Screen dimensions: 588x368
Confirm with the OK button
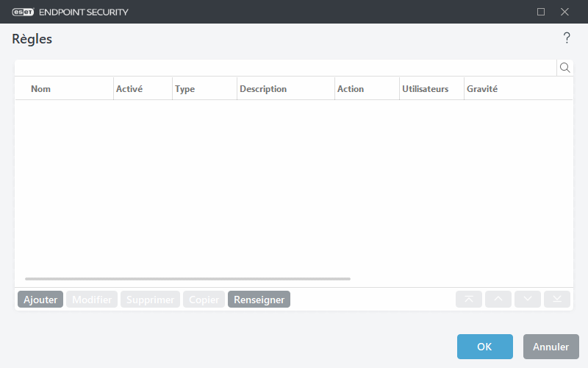(x=484, y=347)
